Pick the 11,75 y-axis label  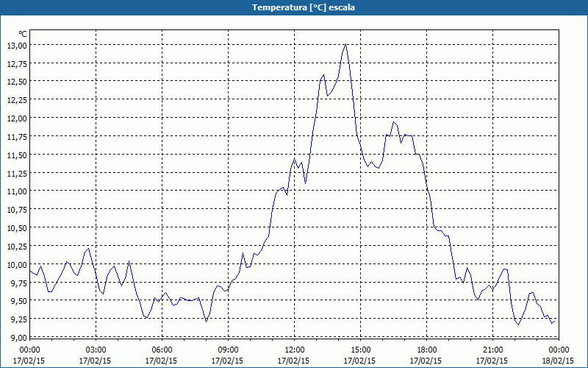click(x=16, y=137)
